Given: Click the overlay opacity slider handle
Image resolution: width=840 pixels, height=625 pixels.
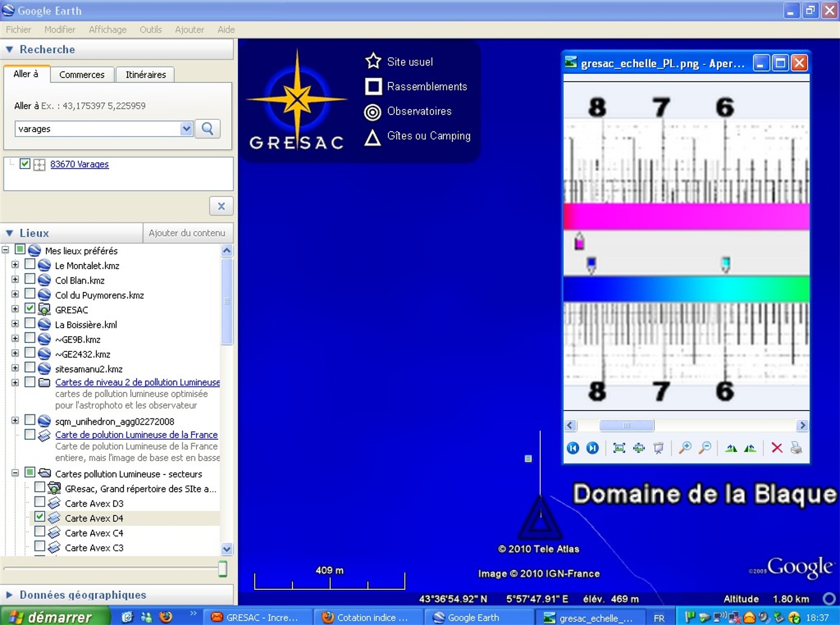Looking at the screenshot, I should [223, 569].
